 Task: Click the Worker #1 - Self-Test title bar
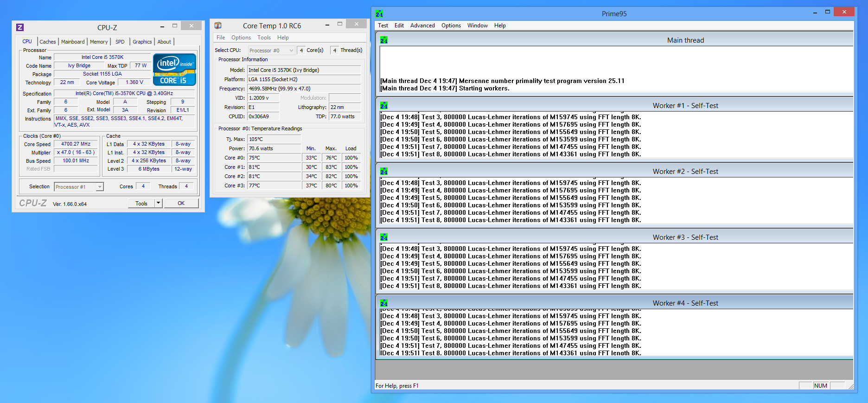[615, 105]
